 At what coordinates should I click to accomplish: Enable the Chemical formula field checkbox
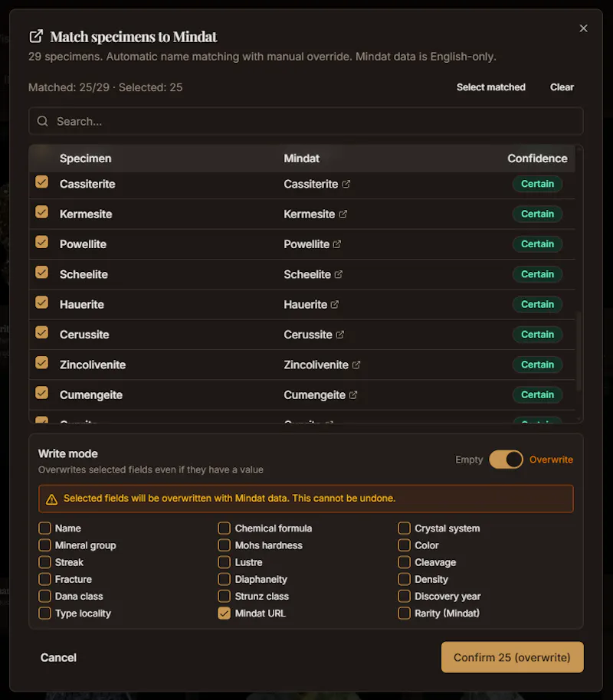coord(224,528)
